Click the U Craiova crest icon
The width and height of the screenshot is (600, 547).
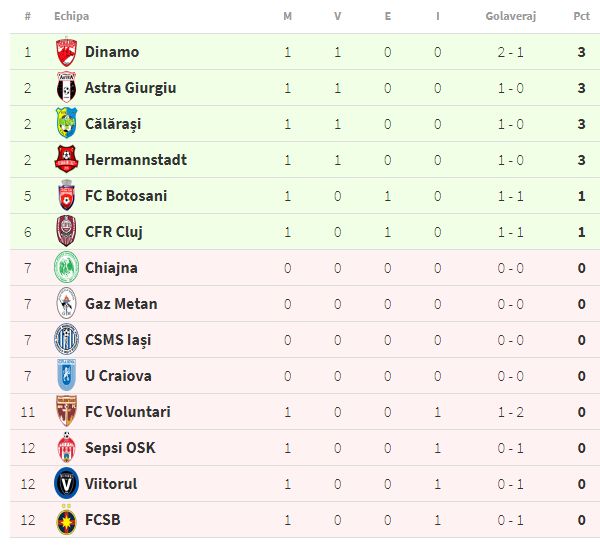pos(66,376)
